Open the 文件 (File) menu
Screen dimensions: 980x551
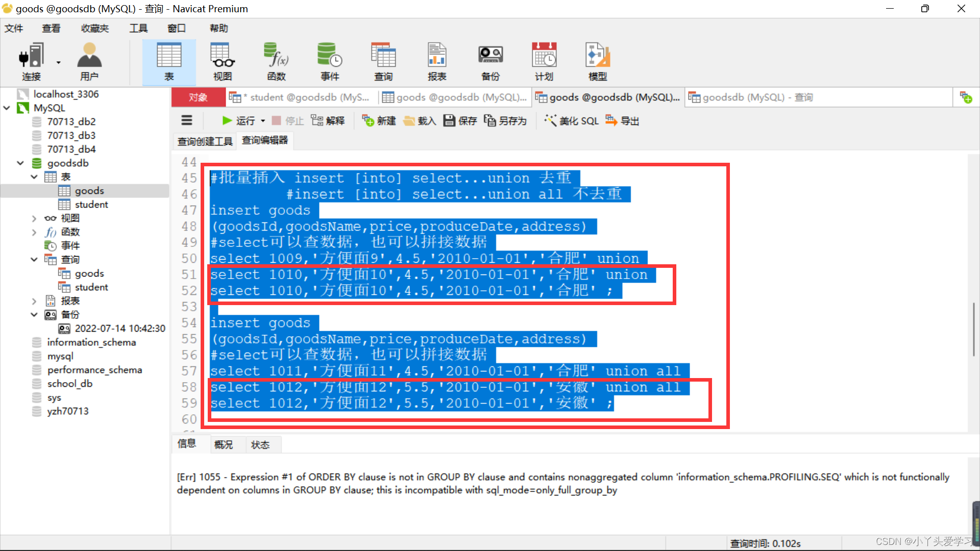coord(14,28)
